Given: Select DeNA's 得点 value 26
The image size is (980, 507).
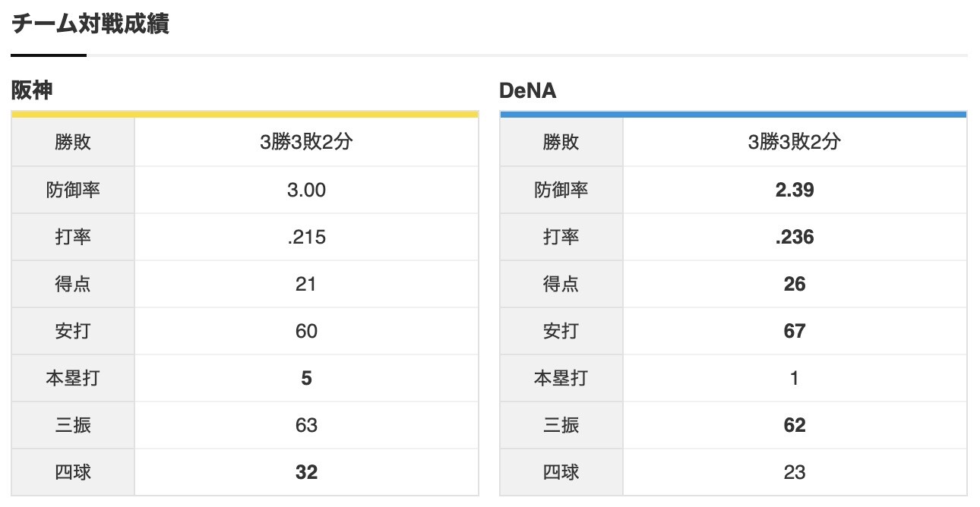Looking at the screenshot, I should [x=794, y=284].
